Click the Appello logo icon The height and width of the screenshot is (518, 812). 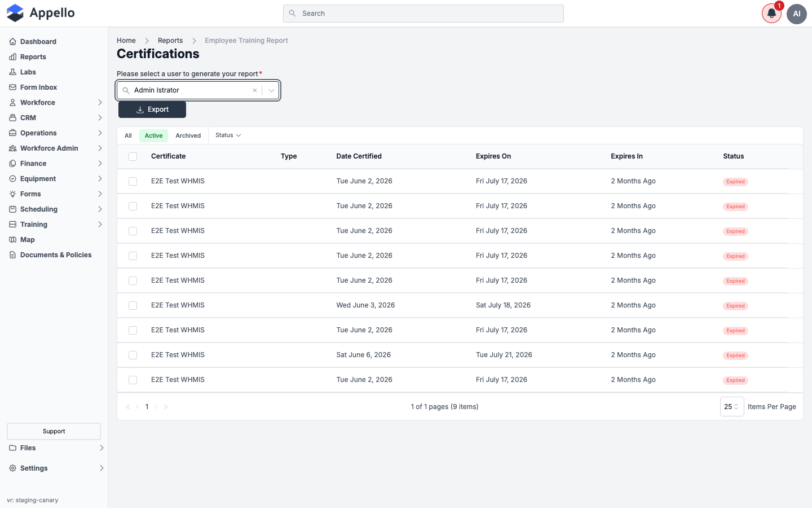15,13
